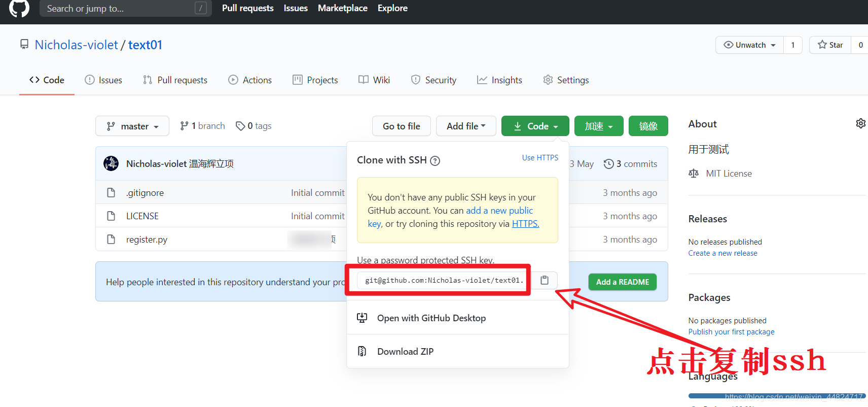
Task: Copy the SSH clone URL via clipboard icon
Action: click(545, 280)
